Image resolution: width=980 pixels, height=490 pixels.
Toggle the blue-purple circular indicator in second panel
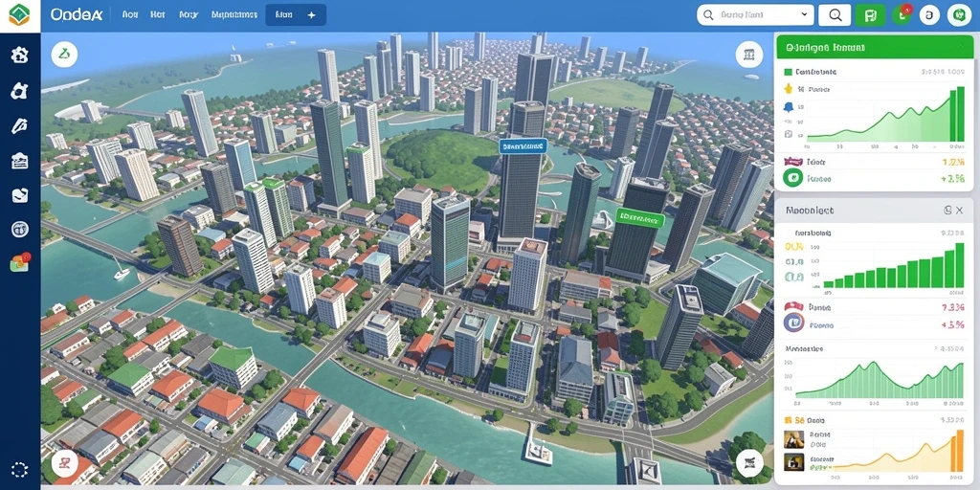tap(793, 323)
